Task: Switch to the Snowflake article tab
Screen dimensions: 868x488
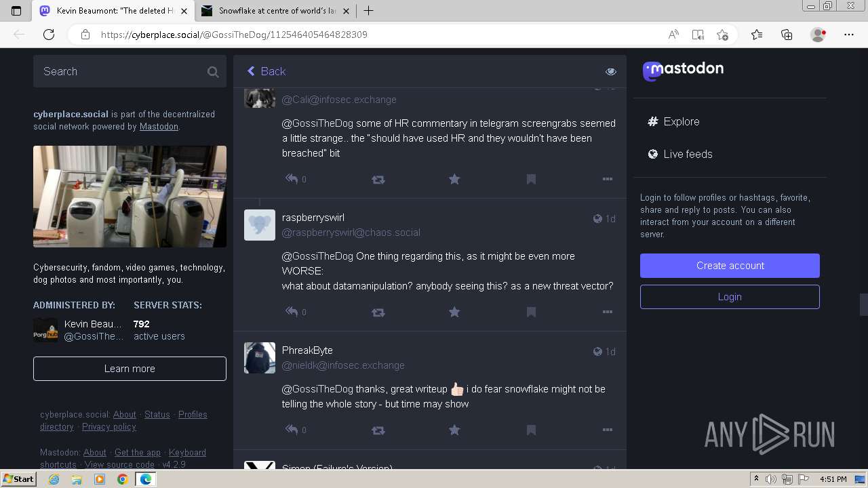Action: pos(276,11)
